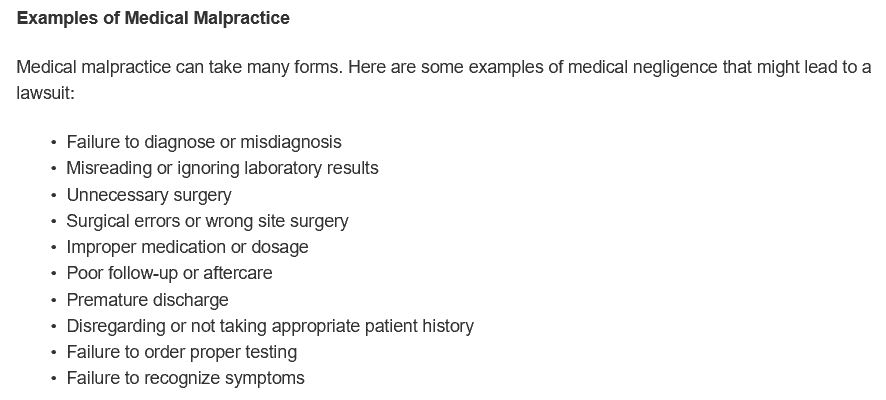Click the bullet before "Failure to diagnose"
The height and width of the screenshot is (400, 886).
pos(53,143)
